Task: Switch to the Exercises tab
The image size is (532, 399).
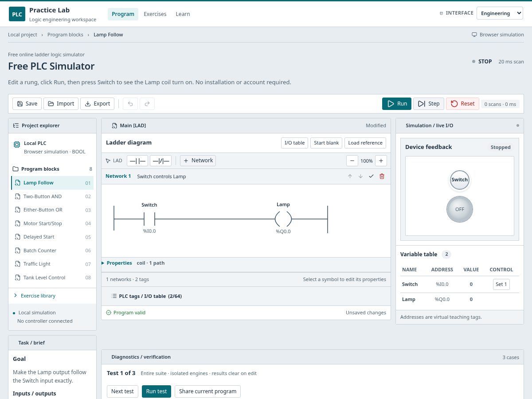Action: tap(155, 14)
